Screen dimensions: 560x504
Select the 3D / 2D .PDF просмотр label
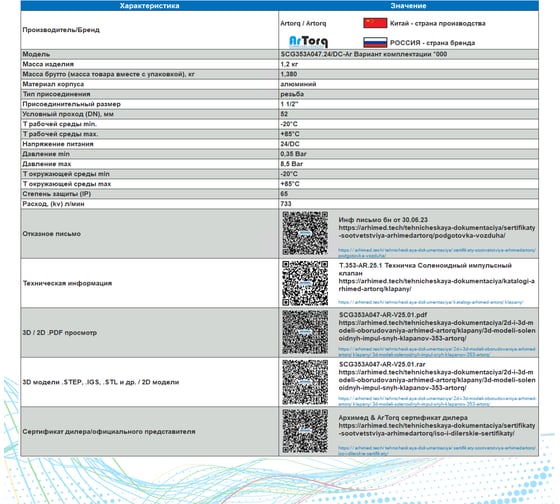tap(60, 333)
